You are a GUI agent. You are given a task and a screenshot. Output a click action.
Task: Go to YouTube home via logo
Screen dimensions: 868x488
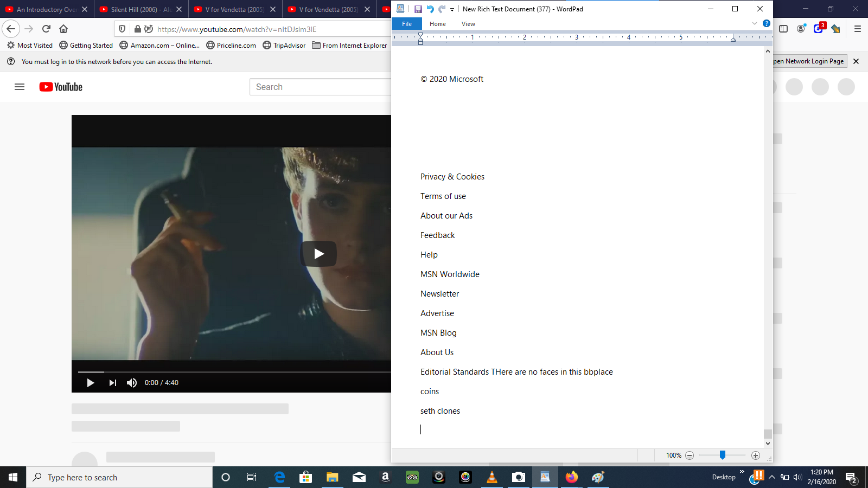(x=61, y=87)
